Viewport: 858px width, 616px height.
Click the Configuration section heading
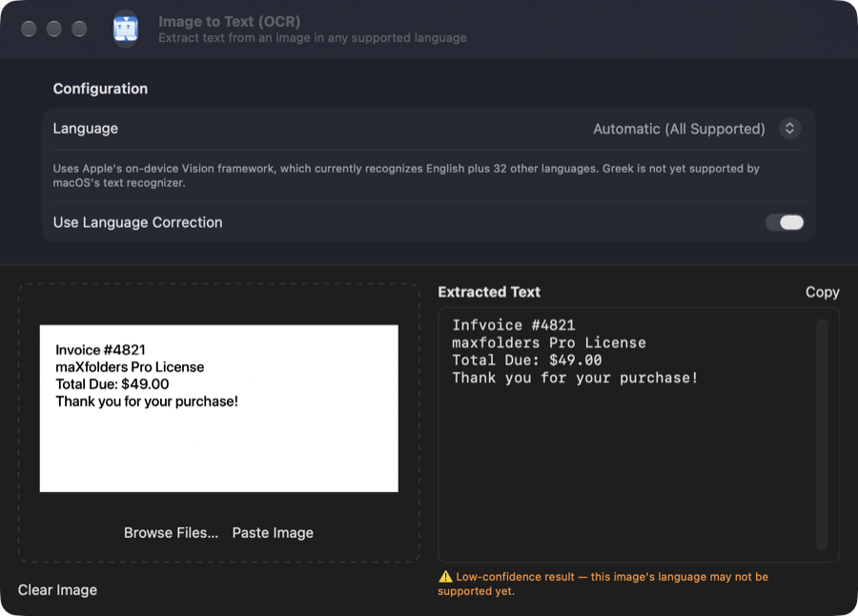[x=100, y=89]
